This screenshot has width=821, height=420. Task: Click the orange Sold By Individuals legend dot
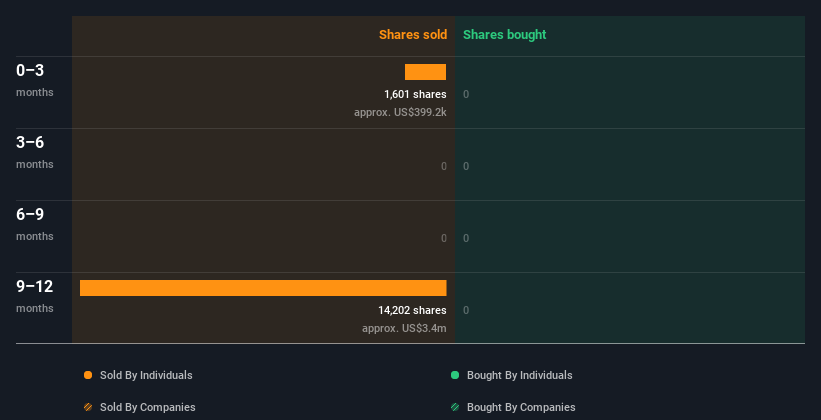88,375
